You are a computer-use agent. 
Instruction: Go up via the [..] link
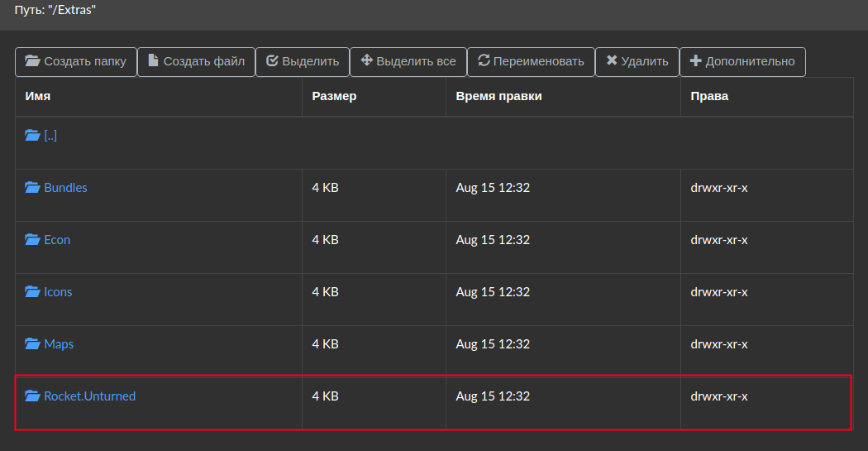tap(50, 136)
